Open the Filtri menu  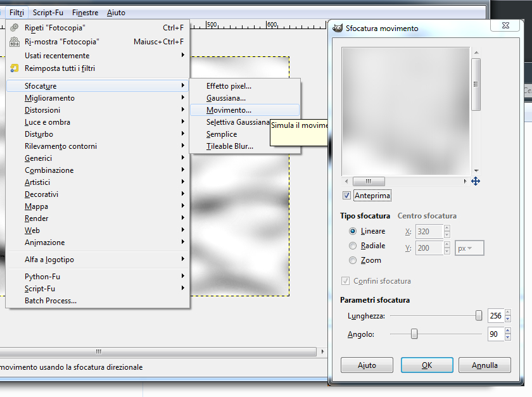pos(16,13)
